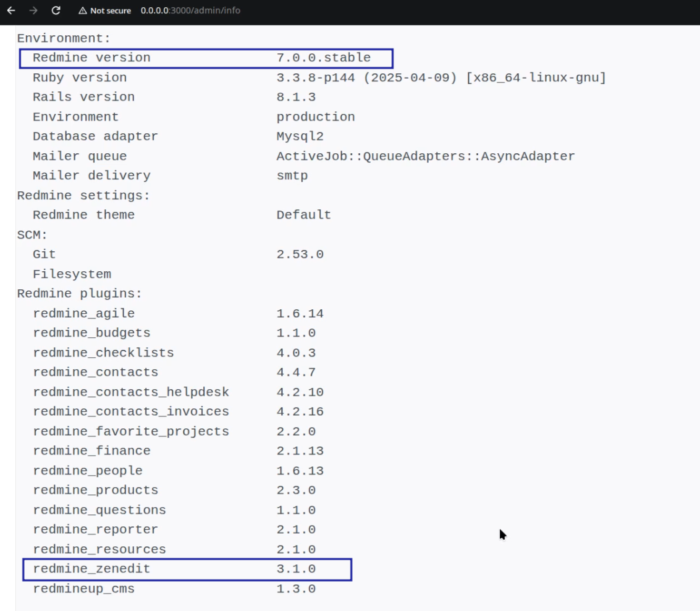Click the redmine_reporter plugin name
Screen dimensions: 700x611
95,529
